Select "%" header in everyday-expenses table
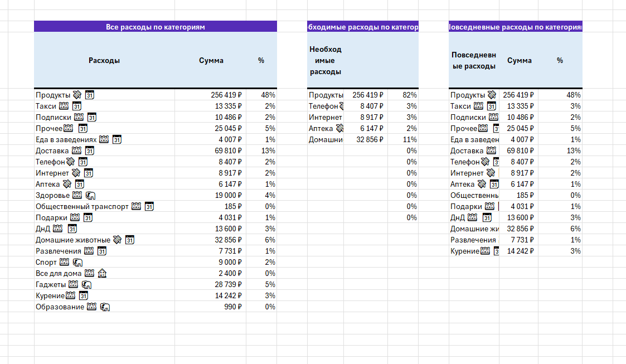 pyautogui.click(x=560, y=60)
